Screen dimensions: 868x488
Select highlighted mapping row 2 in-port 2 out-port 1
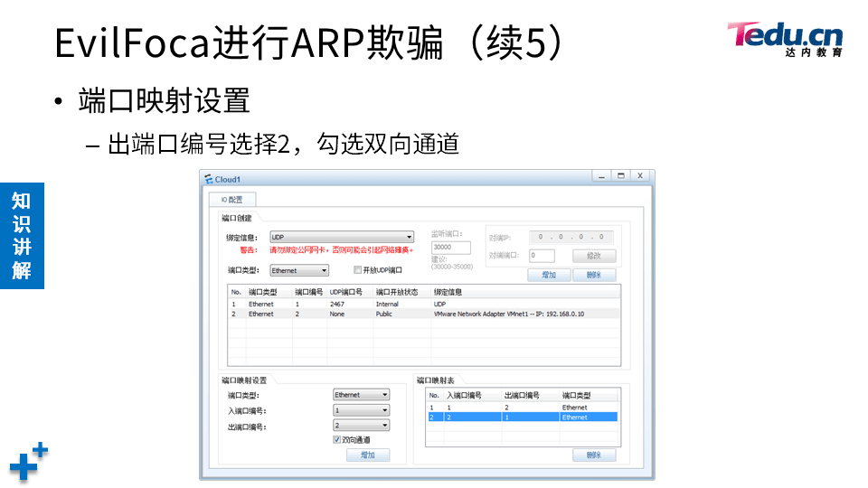click(x=523, y=418)
